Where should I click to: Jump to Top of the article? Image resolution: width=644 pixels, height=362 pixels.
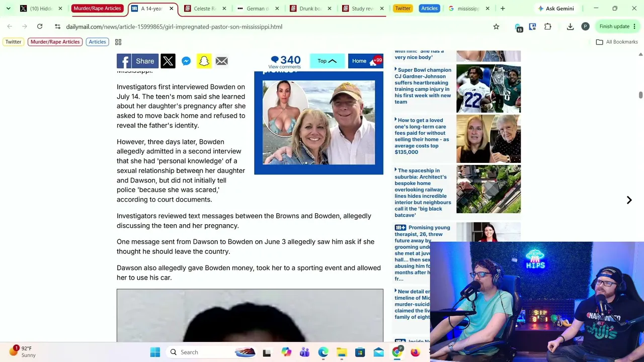327,61
